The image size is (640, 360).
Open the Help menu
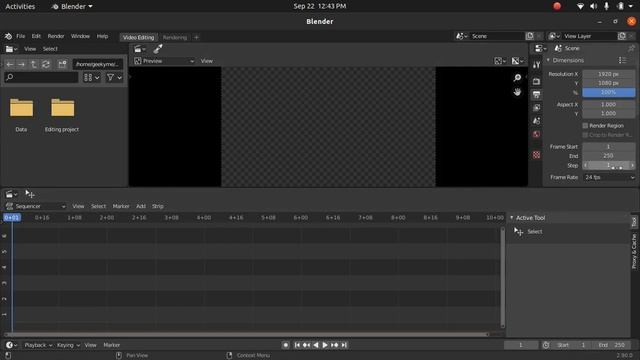102,36
